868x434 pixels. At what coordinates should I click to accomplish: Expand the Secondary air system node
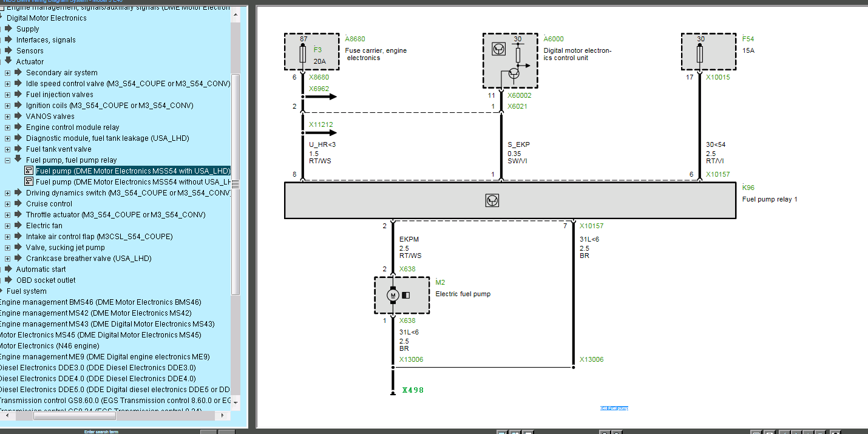[x=7, y=73]
